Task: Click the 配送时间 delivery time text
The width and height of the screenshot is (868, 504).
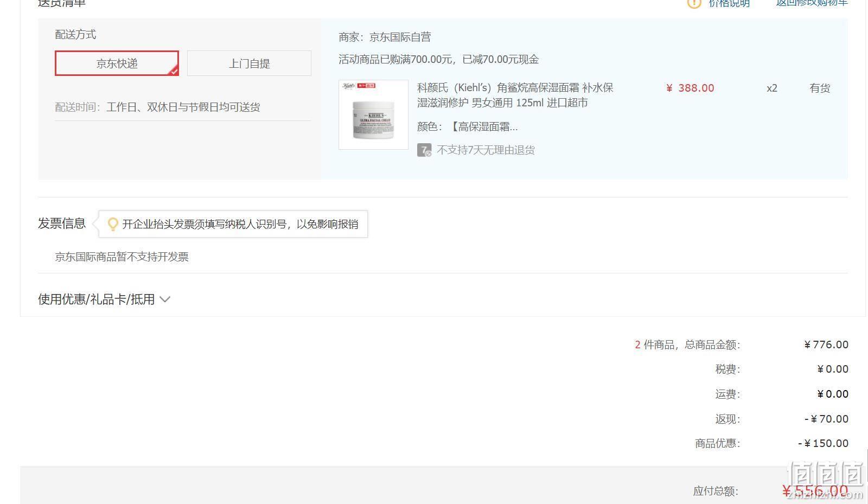Action: click(x=157, y=107)
